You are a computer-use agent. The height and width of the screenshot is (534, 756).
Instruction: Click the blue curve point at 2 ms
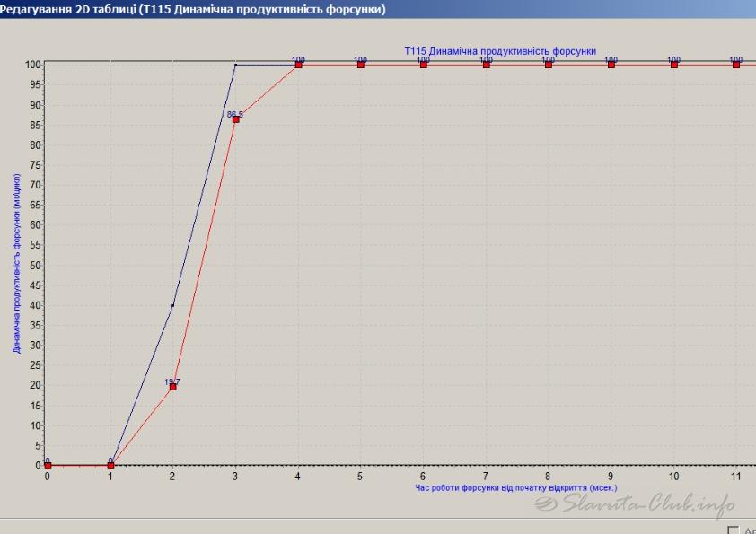173,305
